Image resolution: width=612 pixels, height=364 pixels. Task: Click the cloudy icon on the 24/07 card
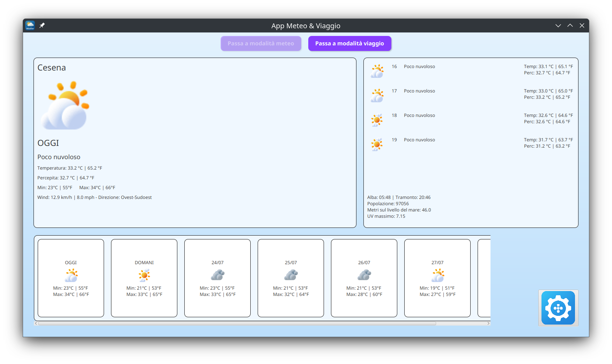pos(217,275)
